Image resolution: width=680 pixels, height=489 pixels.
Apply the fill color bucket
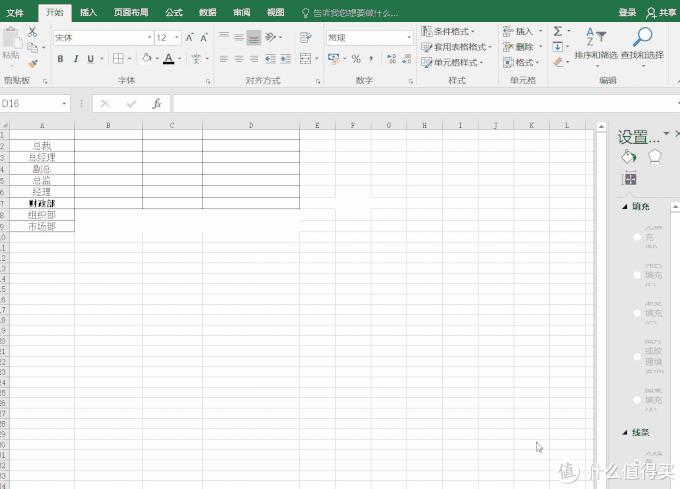147,58
